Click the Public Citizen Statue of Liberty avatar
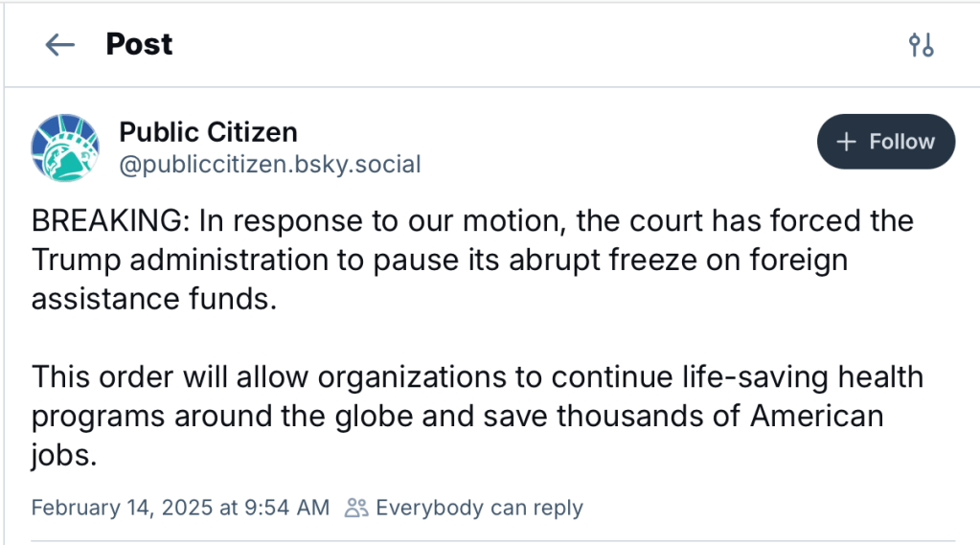 (65, 148)
